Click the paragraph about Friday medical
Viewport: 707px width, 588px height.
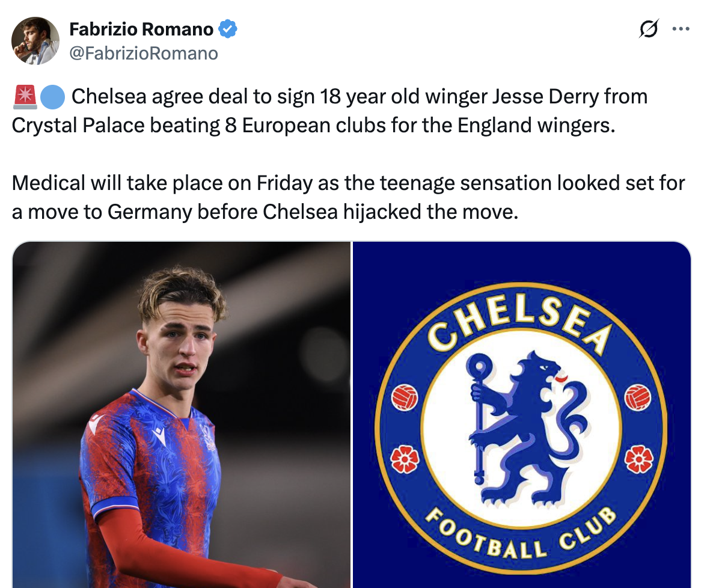click(348, 197)
